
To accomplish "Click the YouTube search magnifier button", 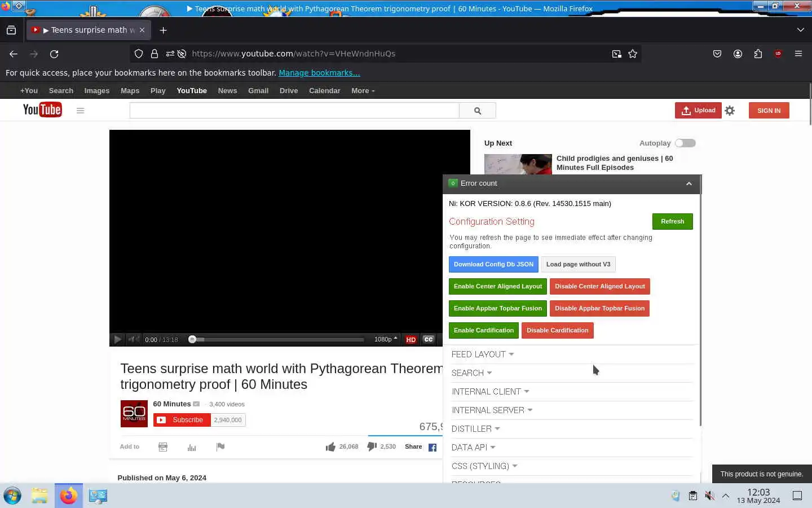I will (x=478, y=111).
